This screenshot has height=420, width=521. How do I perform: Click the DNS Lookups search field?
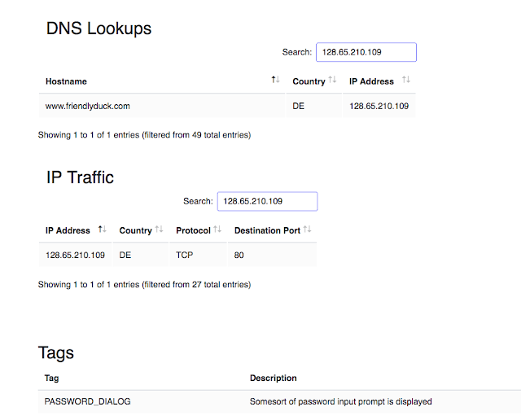[366, 52]
